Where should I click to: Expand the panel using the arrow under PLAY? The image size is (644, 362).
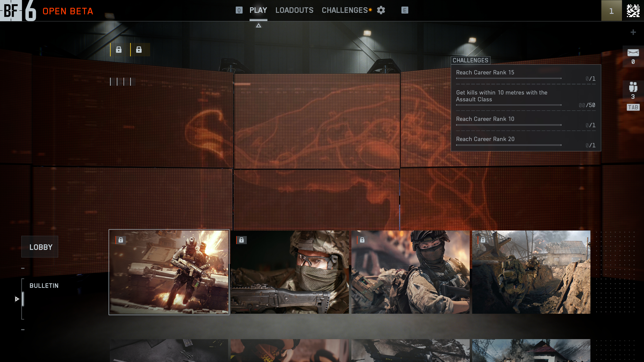258,25
